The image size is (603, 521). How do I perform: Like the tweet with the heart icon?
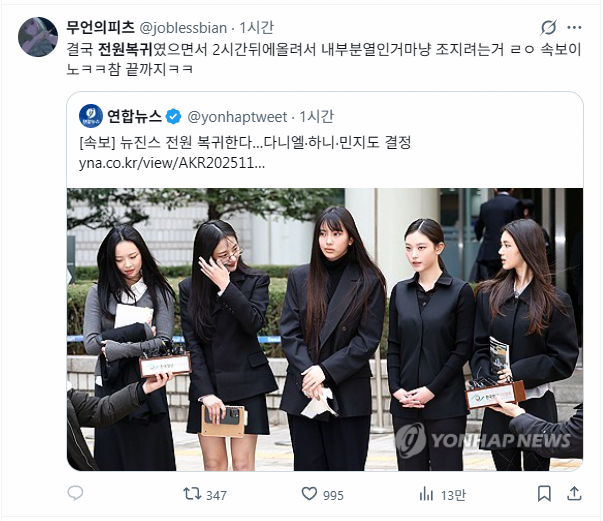tap(309, 494)
